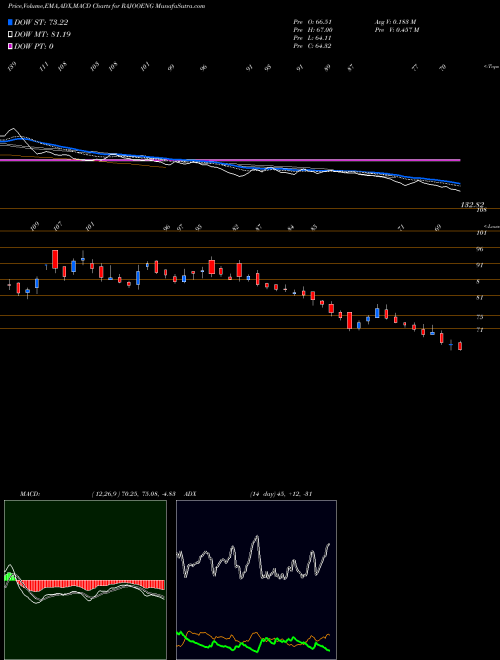Click the 101 price axis label
The height and width of the screenshot is (660, 500).
(x=481, y=233)
